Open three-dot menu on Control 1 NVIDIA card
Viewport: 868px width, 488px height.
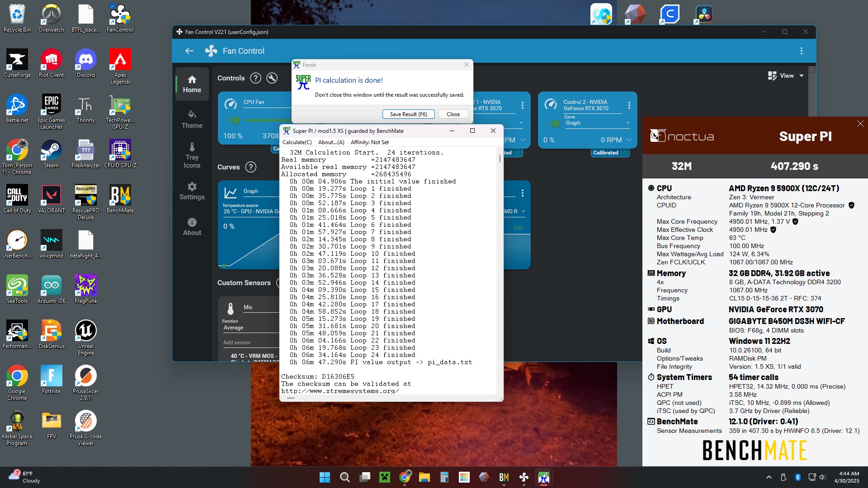coord(522,105)
